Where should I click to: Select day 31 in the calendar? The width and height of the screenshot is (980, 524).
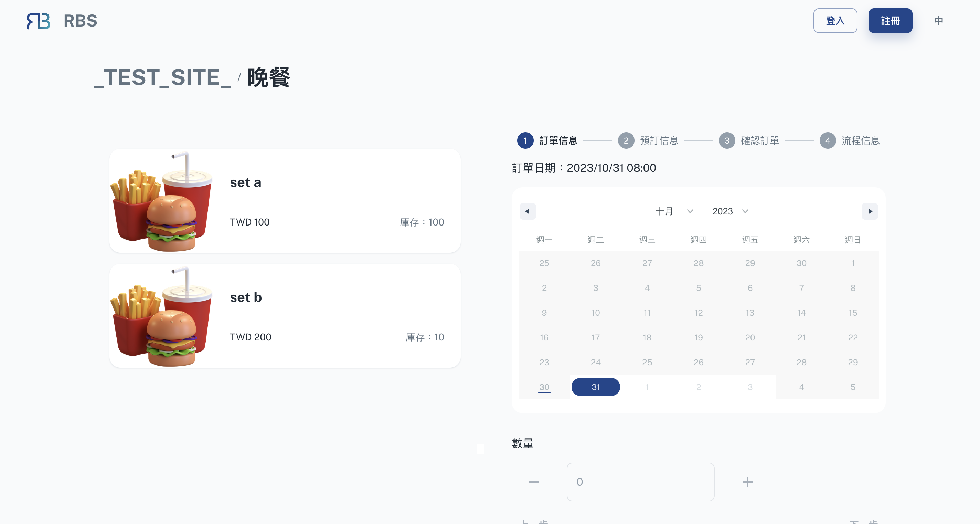point(595,387)
